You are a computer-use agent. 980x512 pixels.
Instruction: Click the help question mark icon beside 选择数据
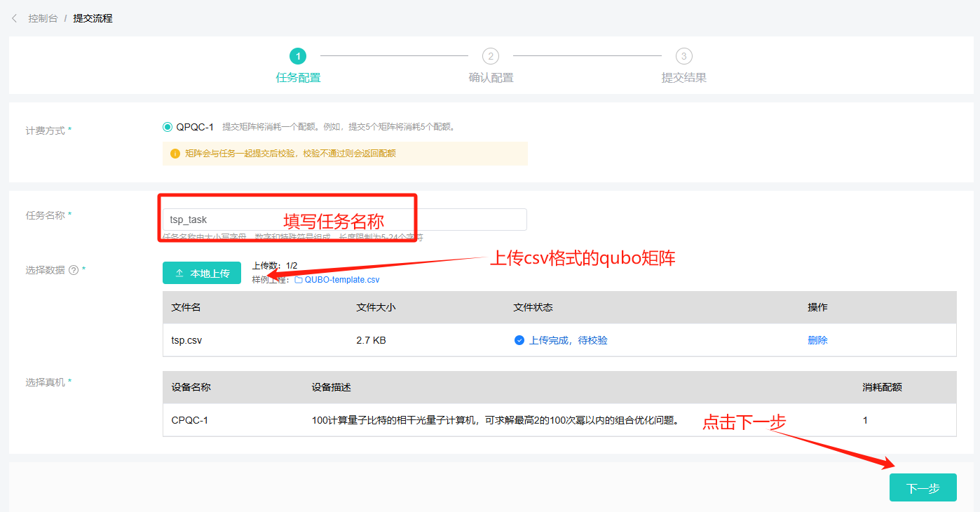click(74, 270)
